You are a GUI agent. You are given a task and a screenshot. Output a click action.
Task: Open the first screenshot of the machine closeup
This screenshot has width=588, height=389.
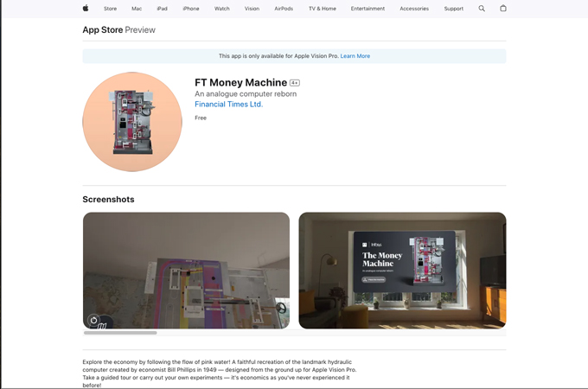pyautogui.click(x=187, y=271)
